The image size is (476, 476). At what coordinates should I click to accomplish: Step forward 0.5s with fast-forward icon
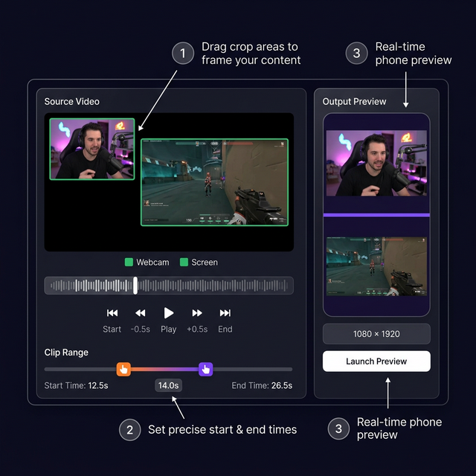pyautogui.click(x=197, y=313)
